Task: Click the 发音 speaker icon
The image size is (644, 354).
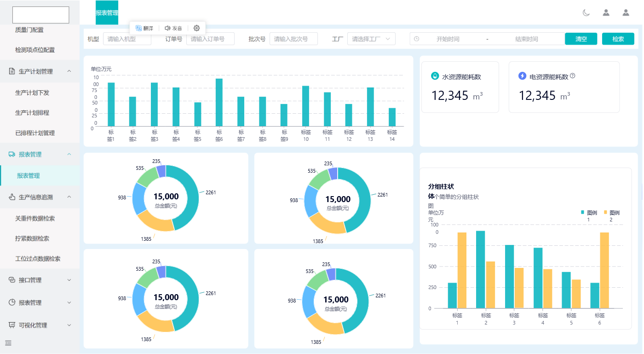Action: [x=168, y=28]
